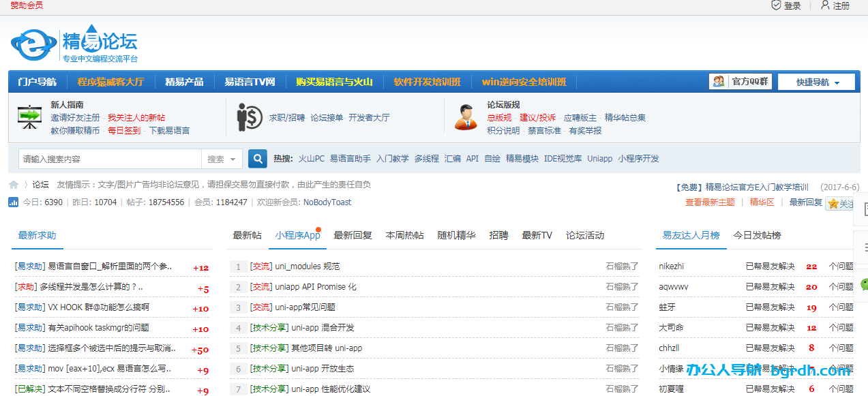This screenshot has height=396, width=868.
Task: Select the 今日发帖榜 tab
Action: pos(757,236)
